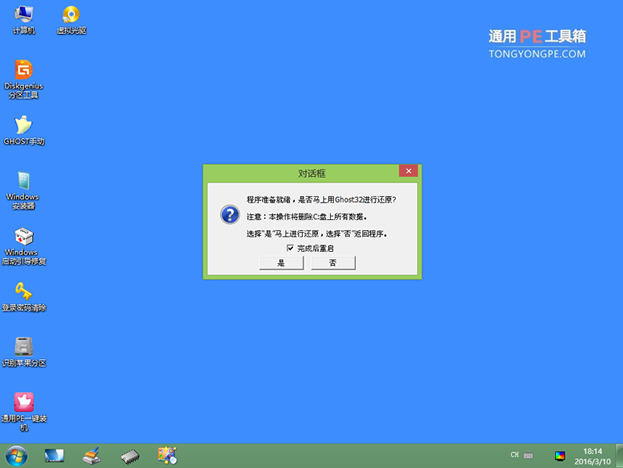Screen dimensions: 623x468
Task: Click the monitor icon in the taskbar
Action: click(x=53, y=456)
